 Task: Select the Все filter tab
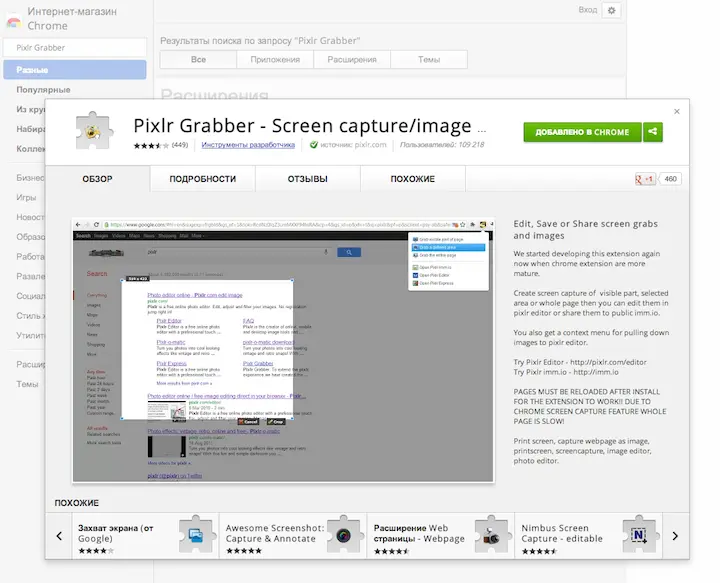pos(198,60)
